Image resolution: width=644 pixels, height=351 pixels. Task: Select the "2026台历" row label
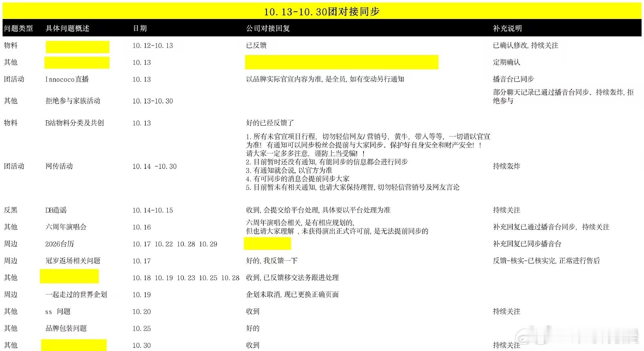tap(60, 244)
